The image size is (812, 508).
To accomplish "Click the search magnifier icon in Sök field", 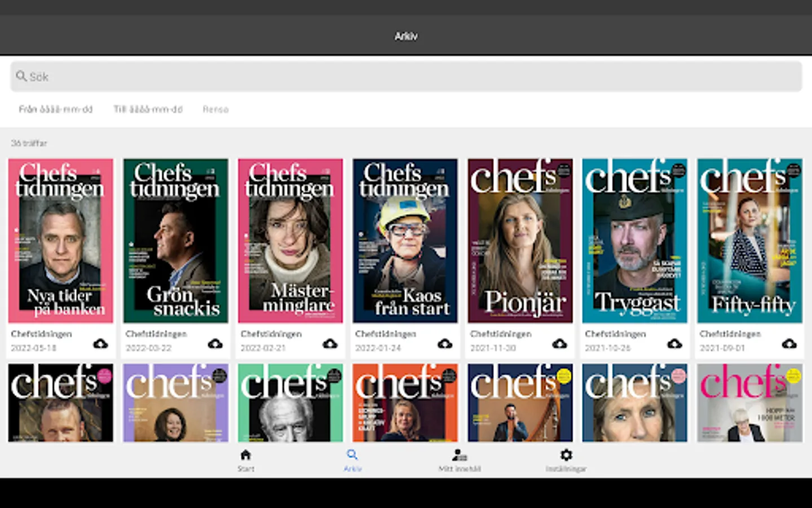I will pos(21,76).
